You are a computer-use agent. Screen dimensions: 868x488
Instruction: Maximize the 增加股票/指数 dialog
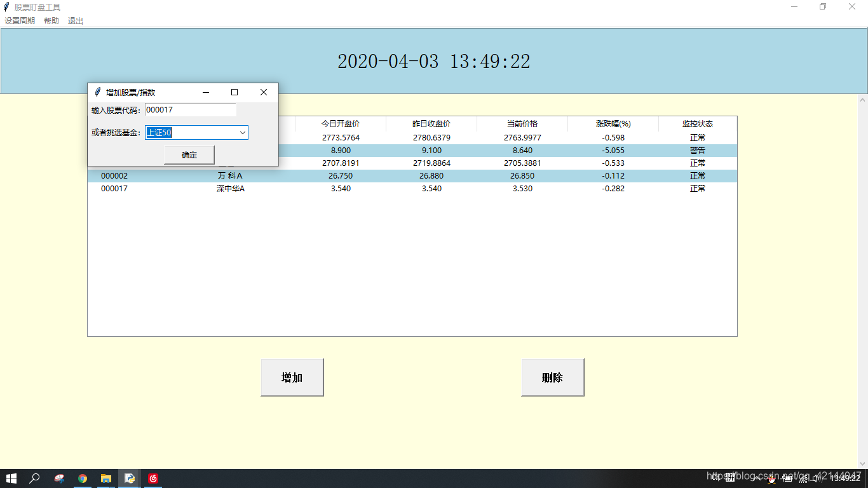pyautogui.click(x=234, y=92)
